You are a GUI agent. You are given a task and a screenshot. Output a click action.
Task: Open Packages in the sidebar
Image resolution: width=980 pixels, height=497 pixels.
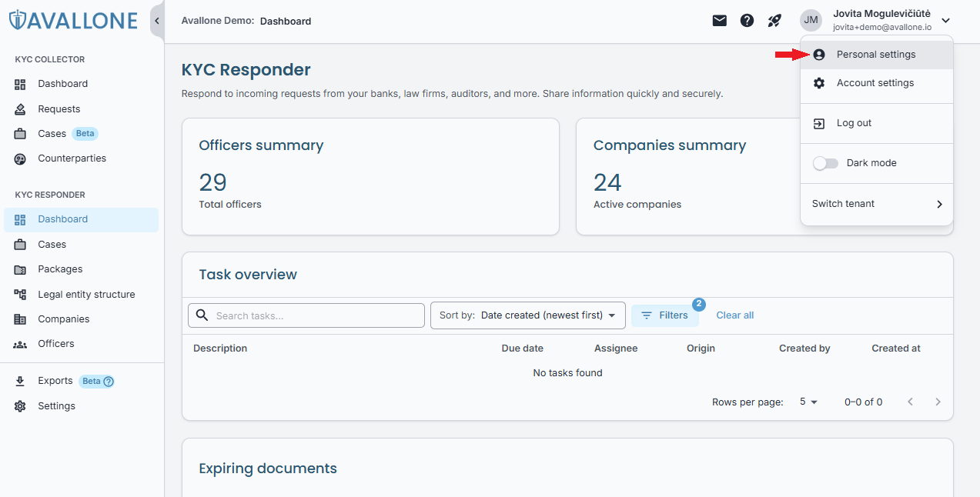click(x=82, y=269)
